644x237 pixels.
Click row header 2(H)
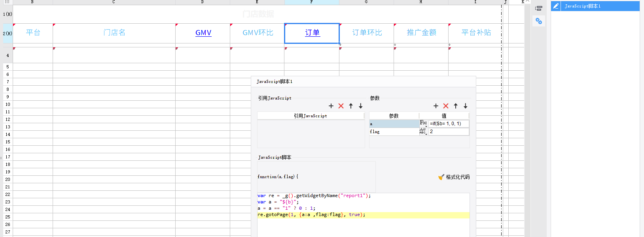pyautogui.click(x=8, y=33)
